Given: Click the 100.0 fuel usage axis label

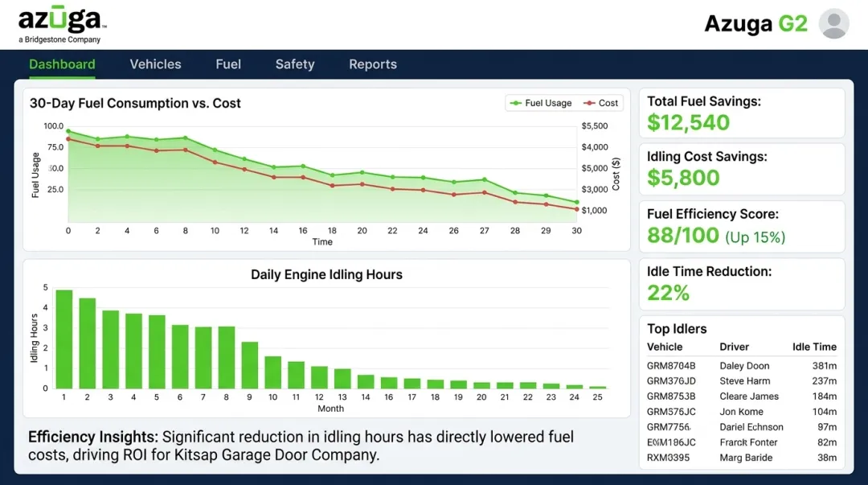Looking at the screenshot, I should (54, 125).
